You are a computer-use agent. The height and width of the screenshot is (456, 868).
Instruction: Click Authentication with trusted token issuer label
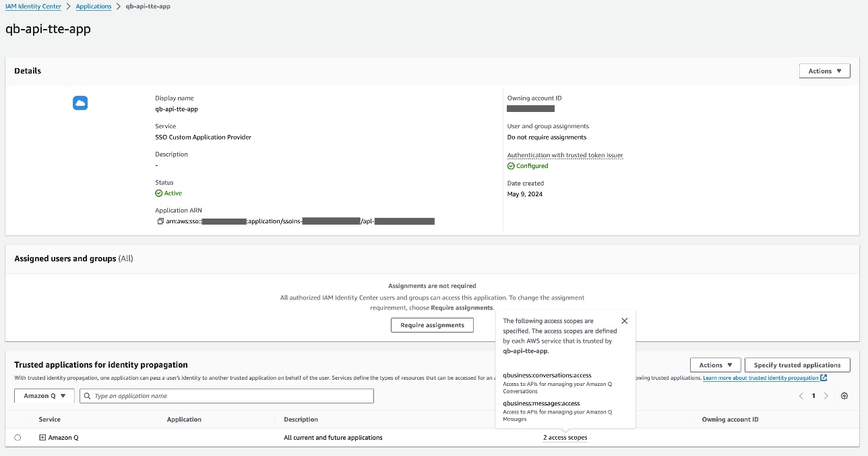[565, 155]
